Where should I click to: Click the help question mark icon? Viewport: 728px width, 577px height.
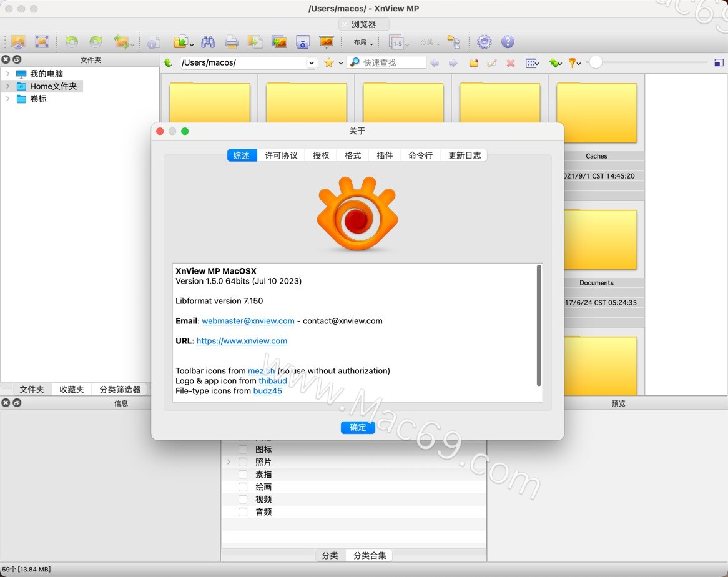[508, 42]
